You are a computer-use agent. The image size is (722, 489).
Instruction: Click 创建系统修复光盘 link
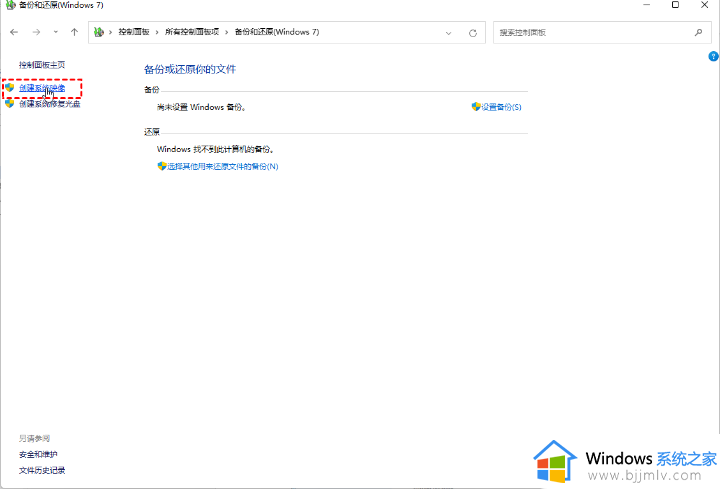pyautogui.click(x=50, y=104)
